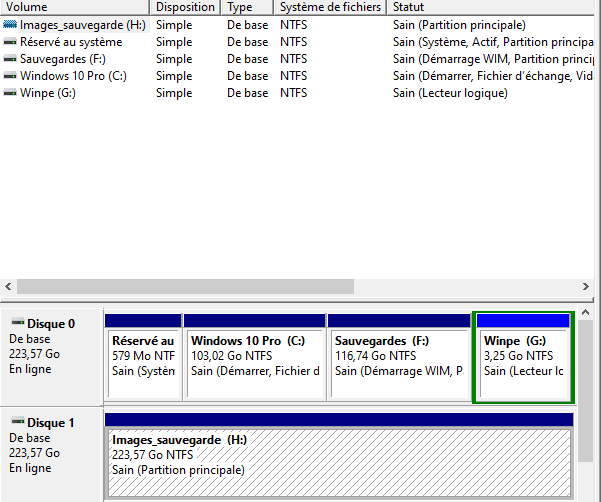Select Sauvegardes (F:) 116,74 Go partition block
601x502 pixels.
coord(399,357)
